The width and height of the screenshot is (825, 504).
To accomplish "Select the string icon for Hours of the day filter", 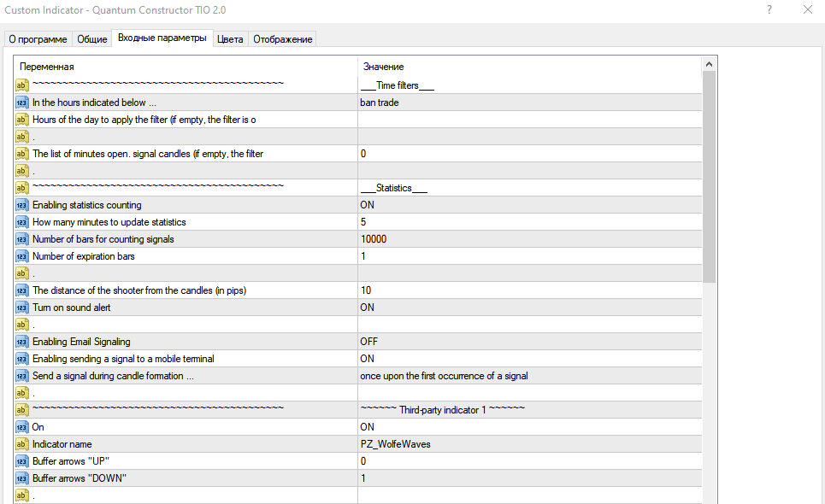I will pyautogui.click(x=21, y=120).
